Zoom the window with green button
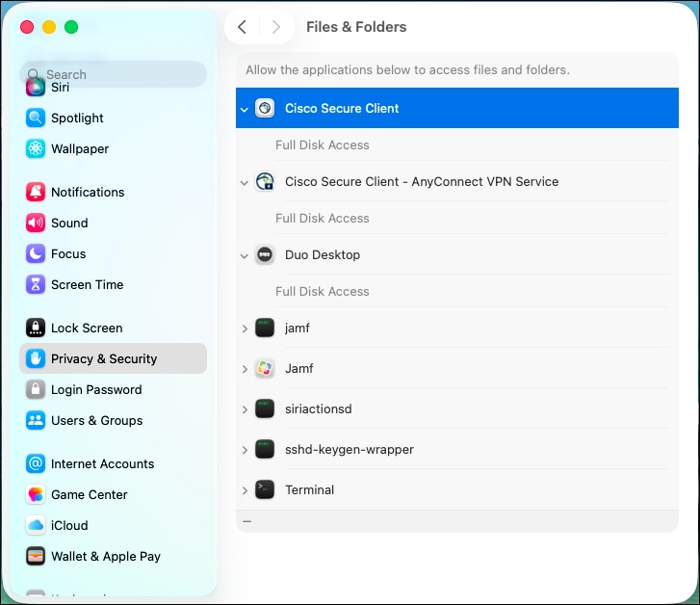 click(x=71, y=27)
